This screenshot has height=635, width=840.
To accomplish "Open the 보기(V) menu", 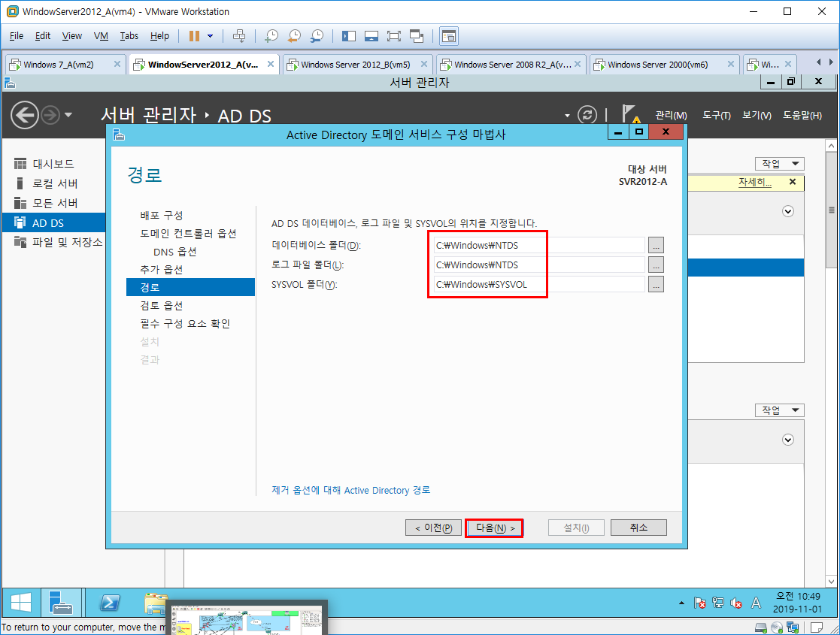I will tap(757, 115).
